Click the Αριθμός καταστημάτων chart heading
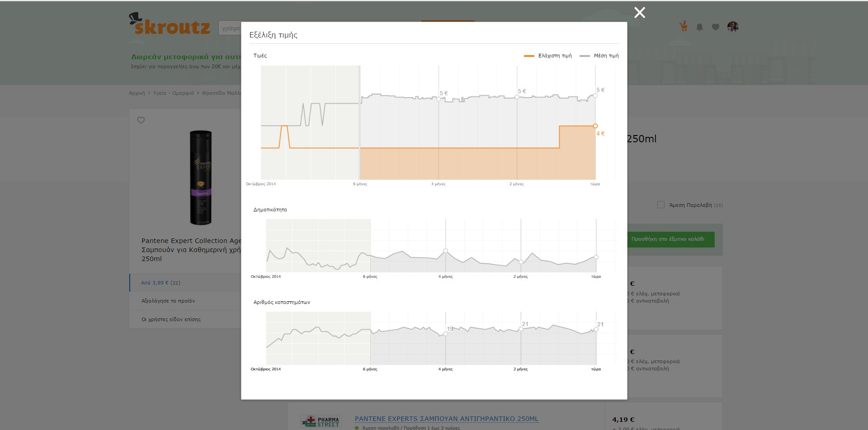 (x=282, y=302)
